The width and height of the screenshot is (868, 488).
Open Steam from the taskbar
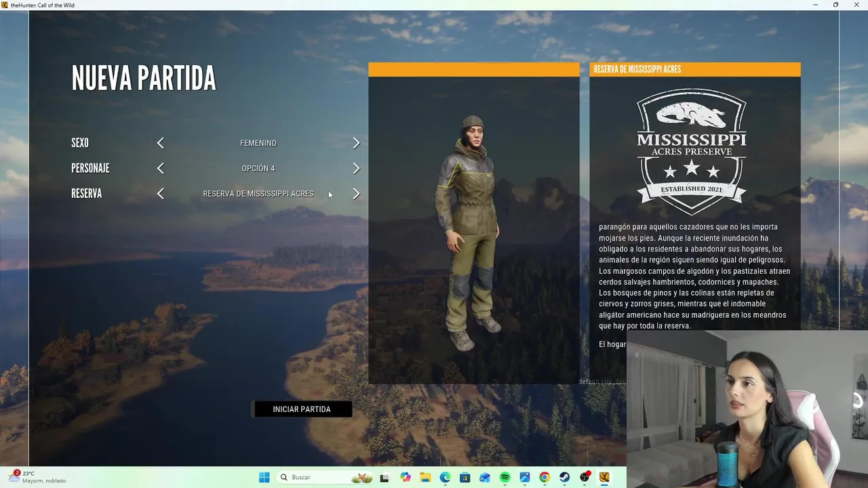click(564, 477)
